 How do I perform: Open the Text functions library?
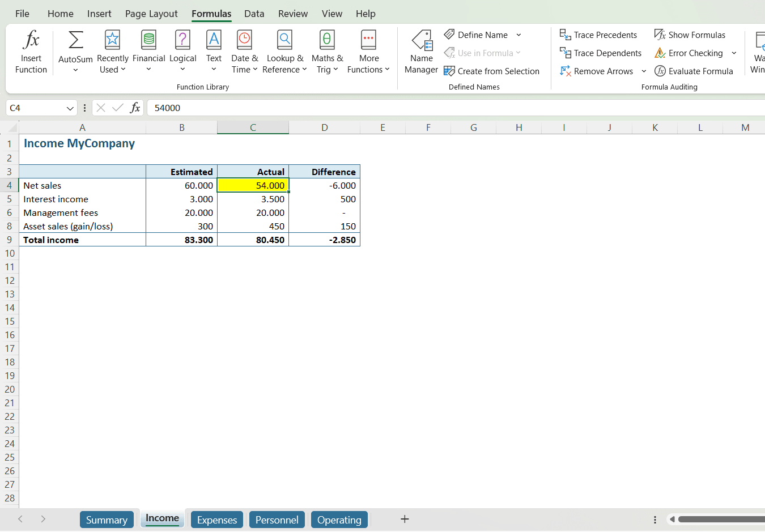coord(214,52)
